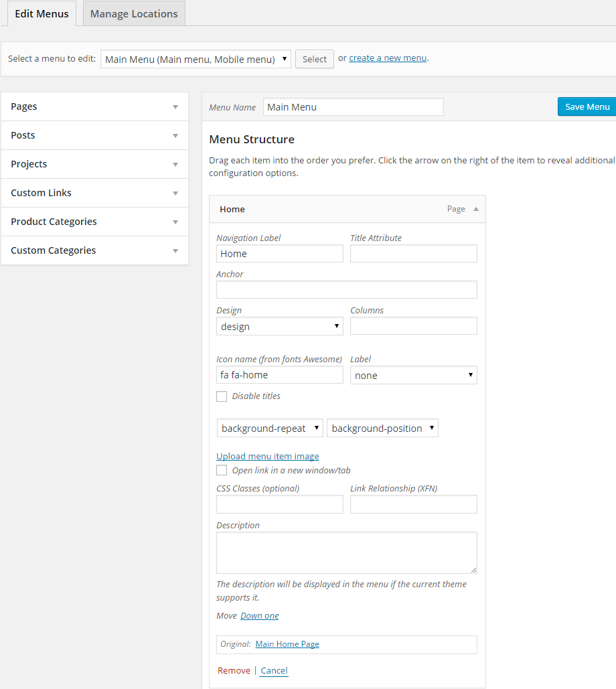Open the Design dropdown
This screenshot has height=689, width=616.
click(279, 326)
